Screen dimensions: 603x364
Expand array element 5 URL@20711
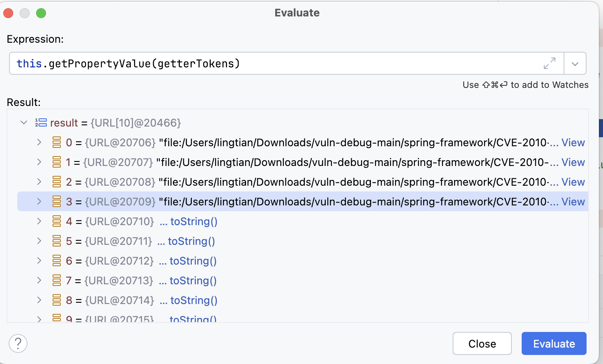click(39, 241)
